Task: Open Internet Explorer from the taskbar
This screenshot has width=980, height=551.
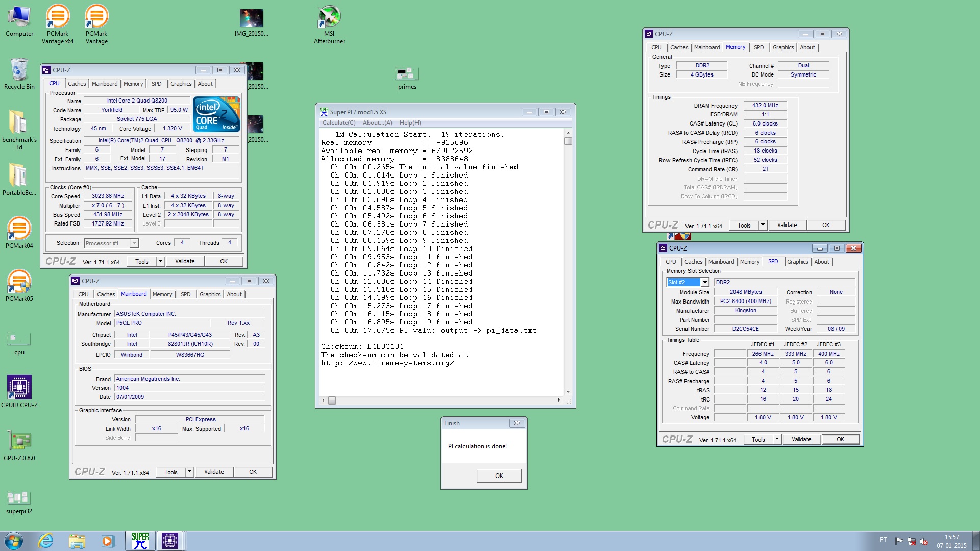Action: coord(46,541)
